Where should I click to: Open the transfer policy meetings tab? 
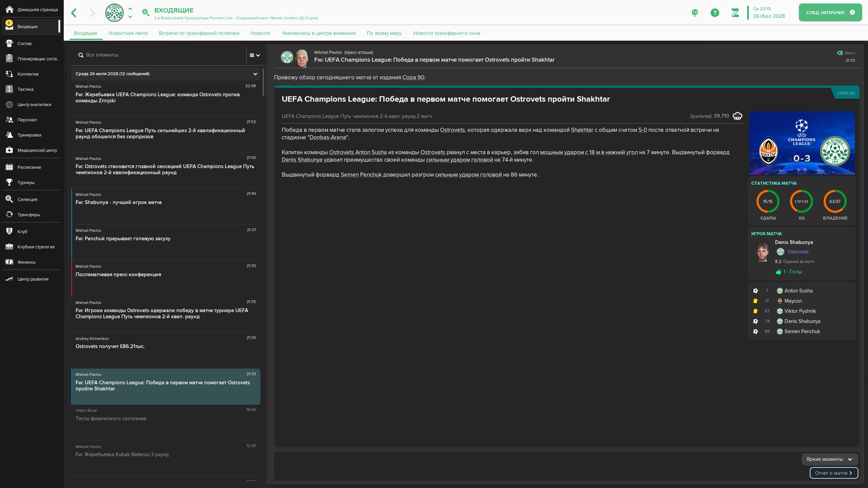pyautogui.click(x=199, y=33)
